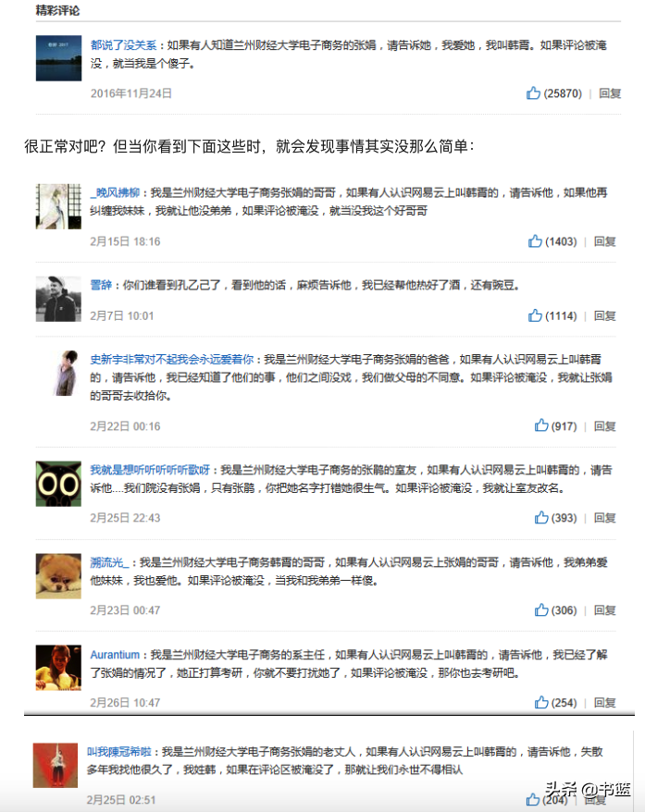The width and height of the screenshot is (645, 812).
Task: Thumbs-up the comment with 917 likes
Action: [541, 425]
